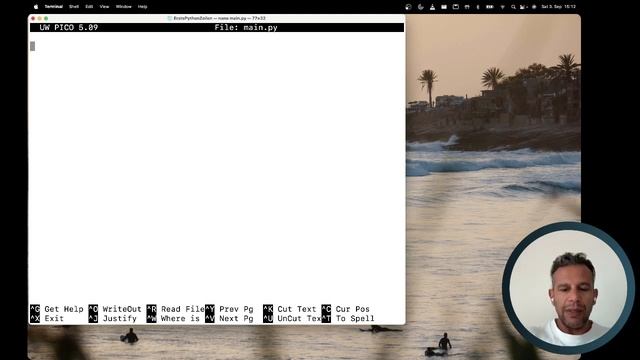Click the '^X Exit' shortcut
Screen dimensions: 640x360
click(47, 318)
